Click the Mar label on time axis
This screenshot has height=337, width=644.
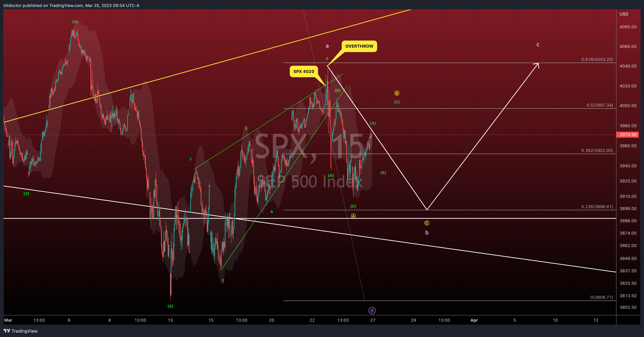coord(8,320)
